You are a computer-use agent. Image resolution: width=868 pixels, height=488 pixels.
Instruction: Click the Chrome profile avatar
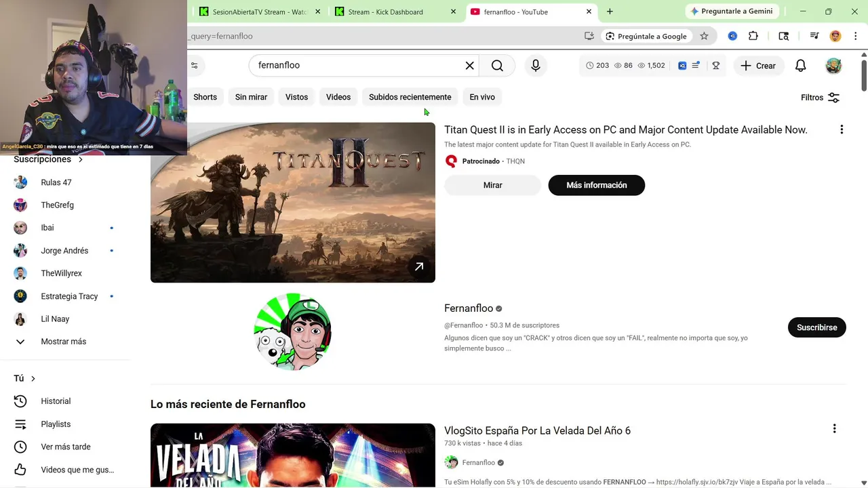835,36
